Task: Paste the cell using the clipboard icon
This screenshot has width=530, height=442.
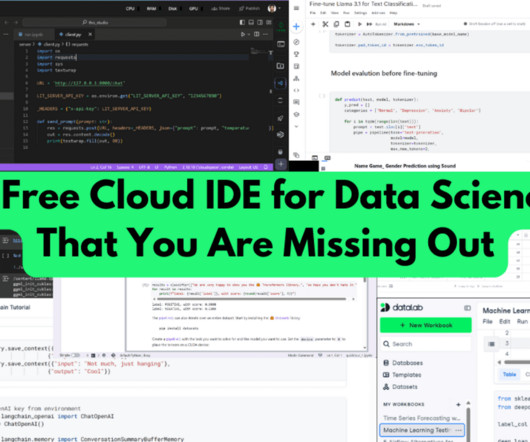Action: (347, 24)
